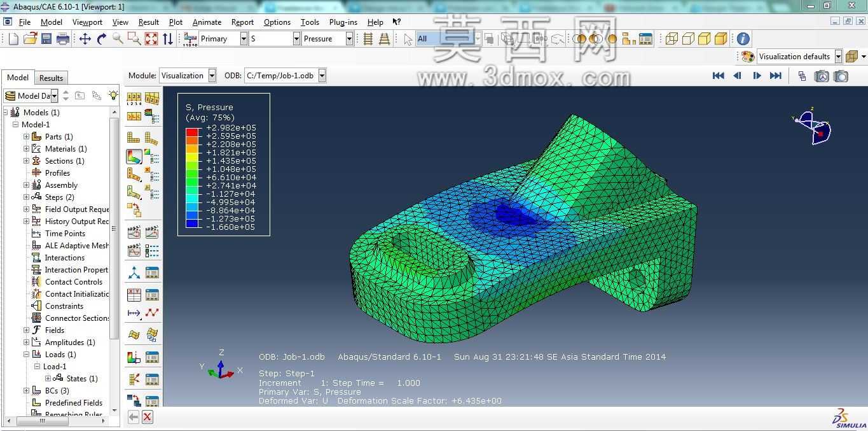Click Plot Contours on Deformed Shape

click(x=134, y=157)
